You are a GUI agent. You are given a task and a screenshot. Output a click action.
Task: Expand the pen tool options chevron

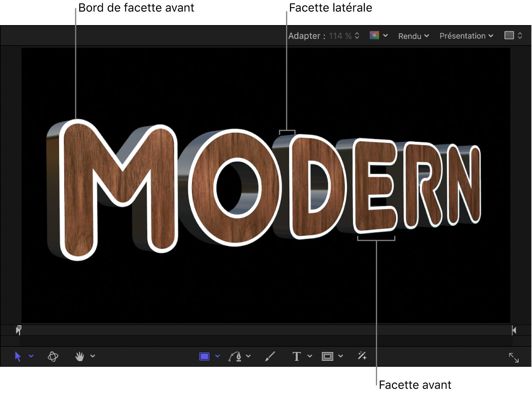[248, 356]
